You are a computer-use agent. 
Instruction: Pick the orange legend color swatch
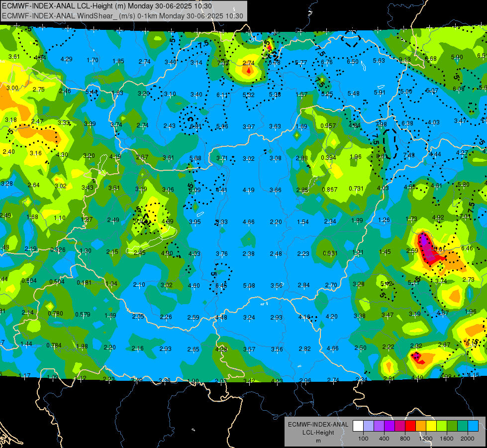[x=421, y=426]
